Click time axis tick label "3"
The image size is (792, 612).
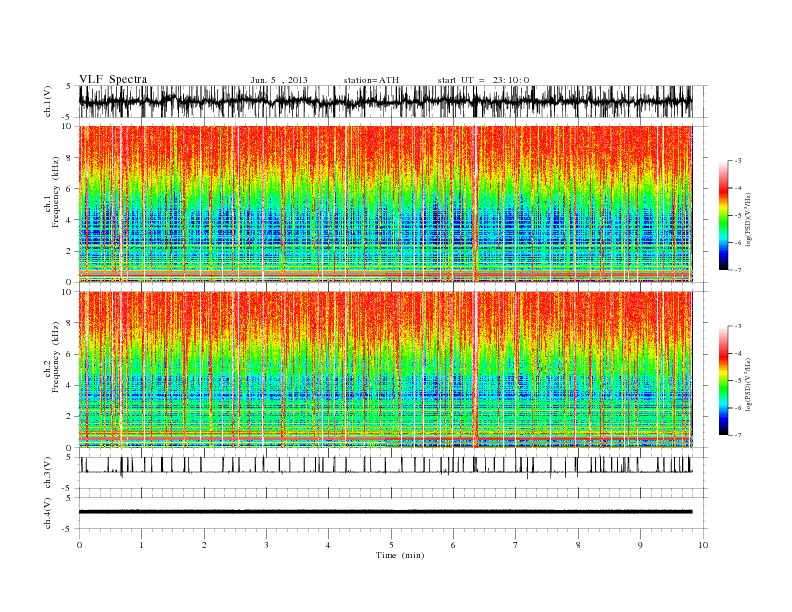tap(266, 545)
